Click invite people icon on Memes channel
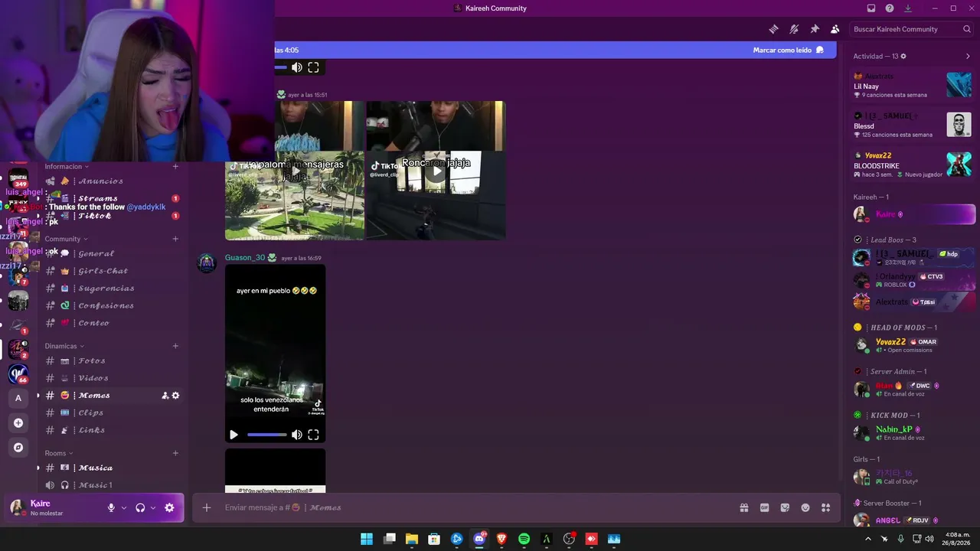 [165, 396]
